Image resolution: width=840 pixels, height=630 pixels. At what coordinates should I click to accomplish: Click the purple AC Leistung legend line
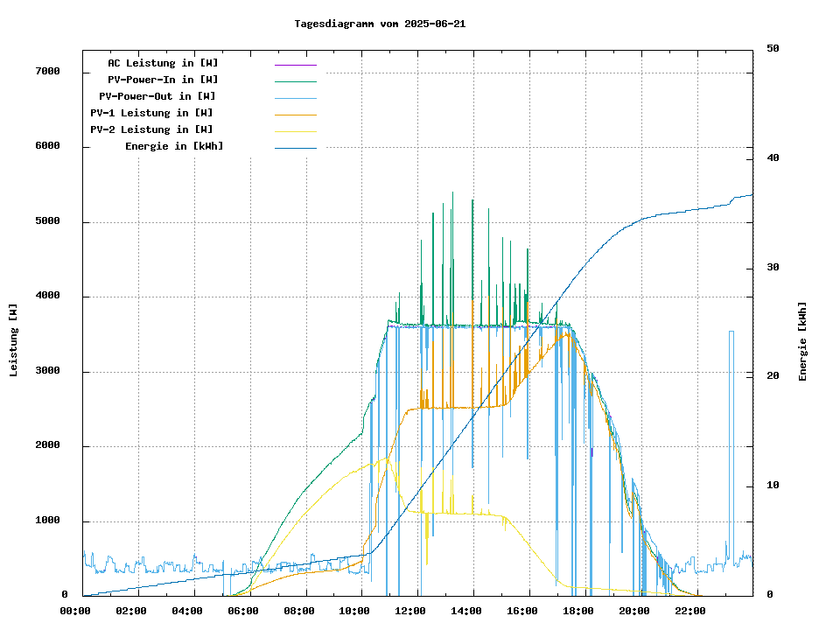[295, 64]
